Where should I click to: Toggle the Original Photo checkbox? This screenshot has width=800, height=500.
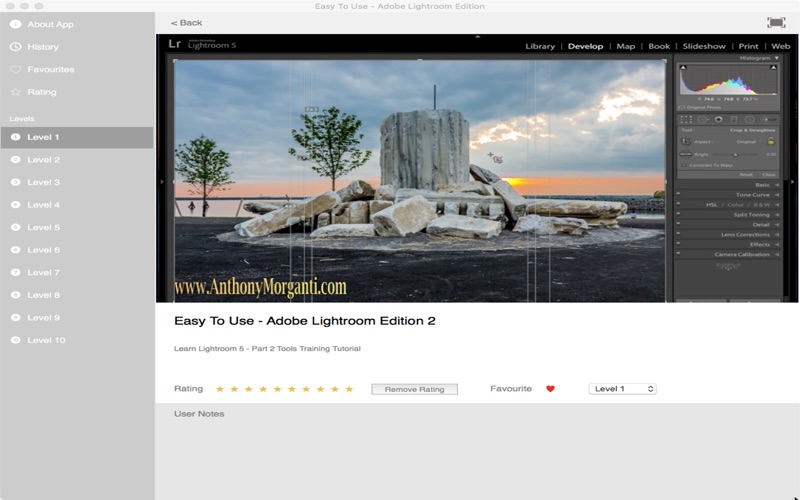[682, 107]
